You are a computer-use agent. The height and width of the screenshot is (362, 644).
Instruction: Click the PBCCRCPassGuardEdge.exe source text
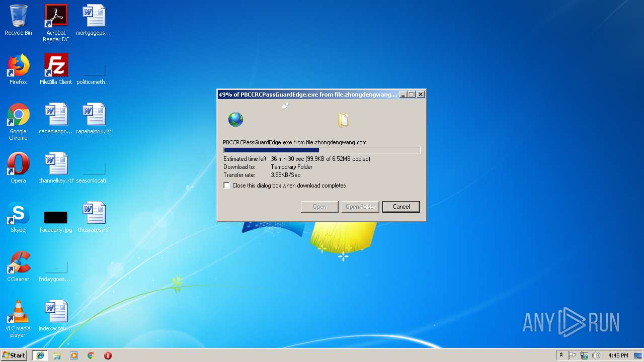[295, 142]
